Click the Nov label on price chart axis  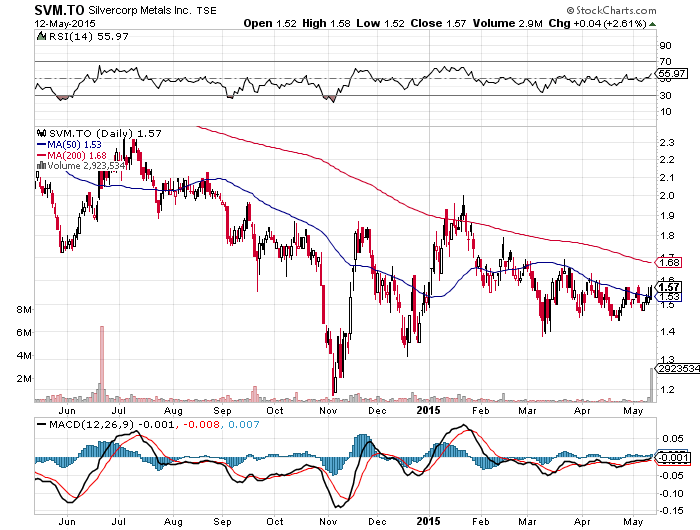point(328,410)
